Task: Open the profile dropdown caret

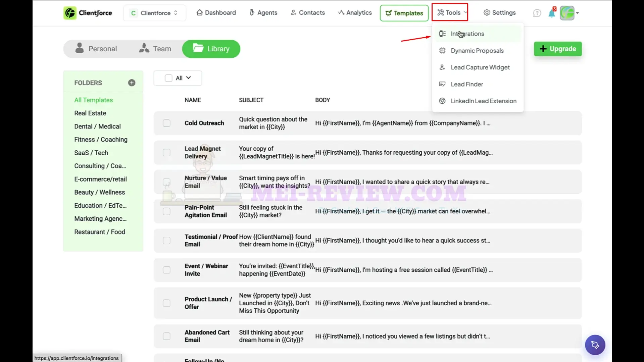Action: 577,13
